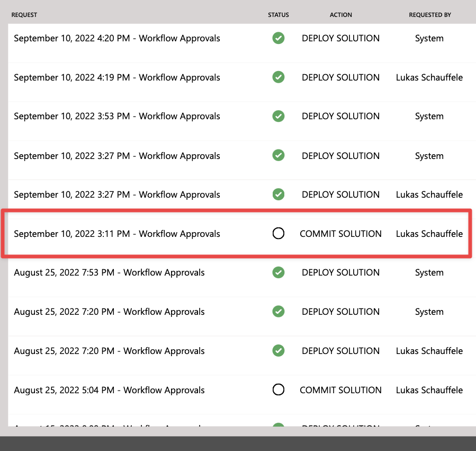
Task: Sort by the STATUS column header
Action: click(278, 15)
